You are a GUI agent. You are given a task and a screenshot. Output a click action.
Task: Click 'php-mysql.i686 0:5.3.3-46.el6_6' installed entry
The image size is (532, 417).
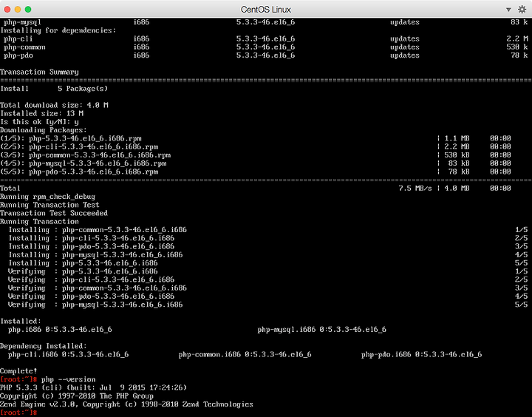[321, 330]
